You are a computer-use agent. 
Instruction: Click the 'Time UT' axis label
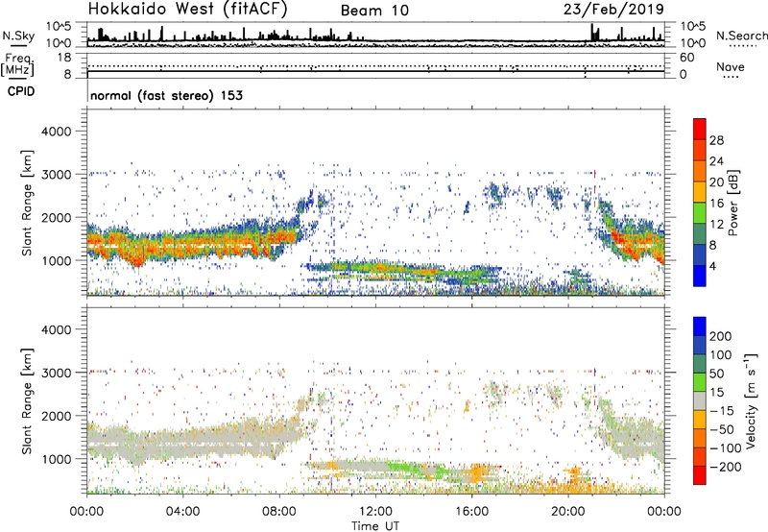[x=375, y=526]
